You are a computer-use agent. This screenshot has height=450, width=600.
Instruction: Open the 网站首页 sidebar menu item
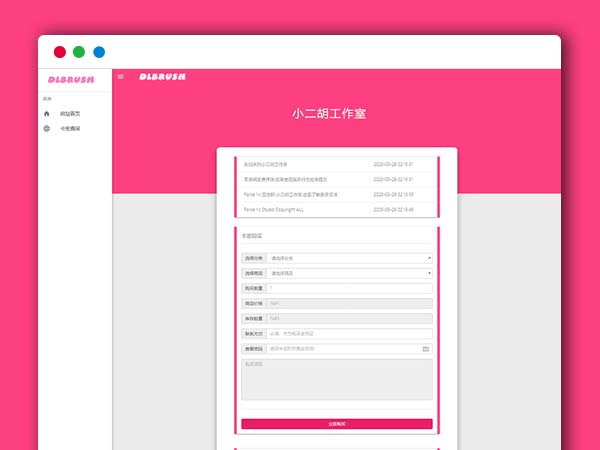70,114
